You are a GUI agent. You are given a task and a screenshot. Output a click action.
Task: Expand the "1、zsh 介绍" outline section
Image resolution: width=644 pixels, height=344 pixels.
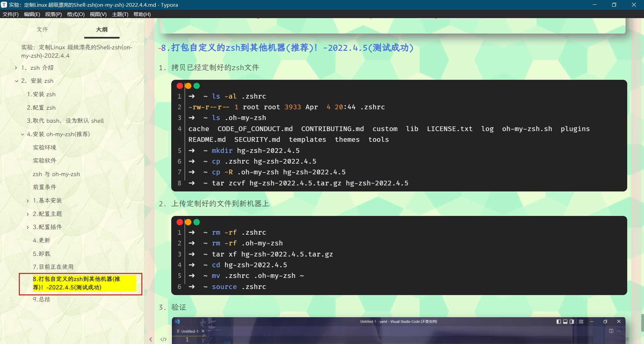coord(16,67)
